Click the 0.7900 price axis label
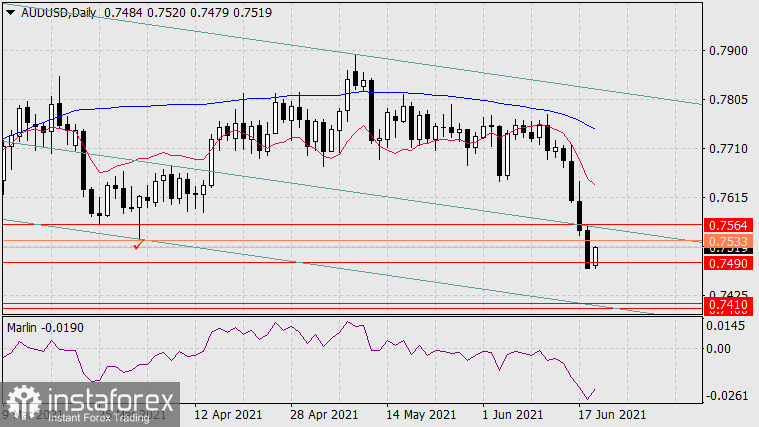The width and height of the screenshot is (759, 427). (x=728, y=51)
